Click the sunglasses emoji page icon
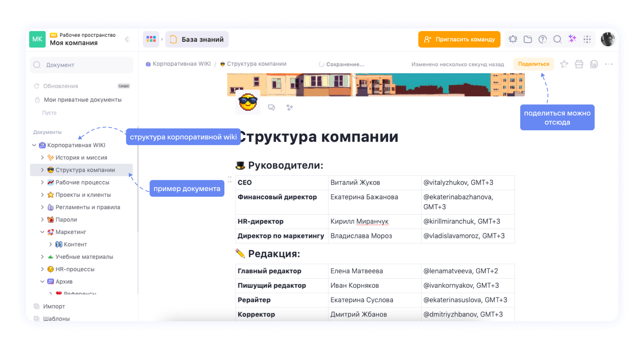 click(247, 101)
